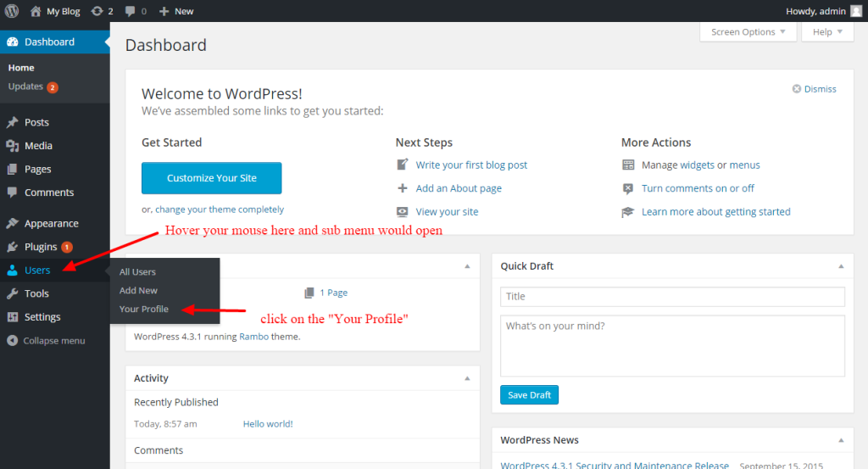Open the Settings menu

coord(42,317)
